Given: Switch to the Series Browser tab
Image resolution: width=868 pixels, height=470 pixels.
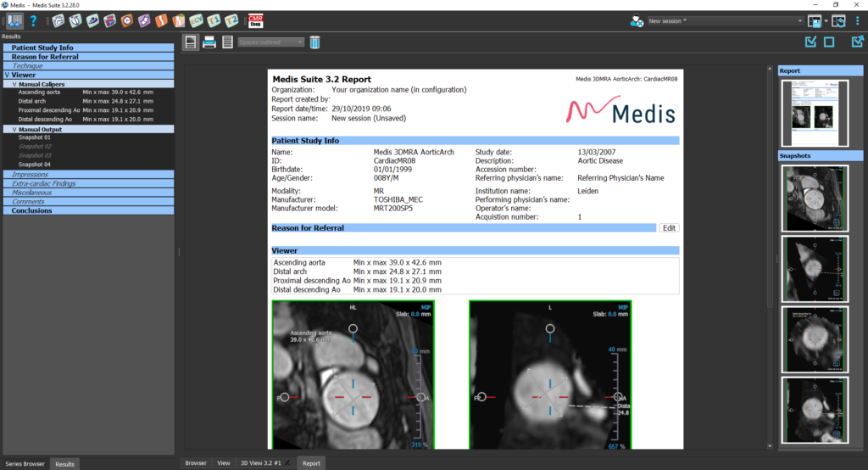Looking at the screenshot, I should click(x=24, y=464).
